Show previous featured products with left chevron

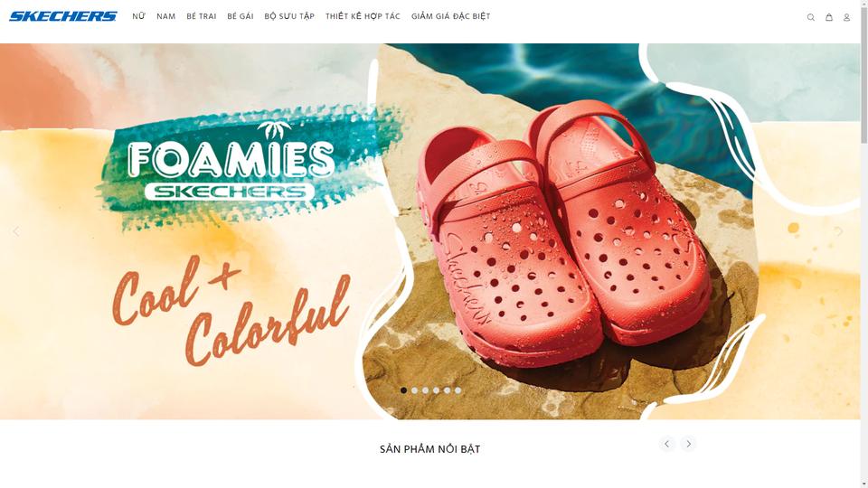(x=667, y=444)
